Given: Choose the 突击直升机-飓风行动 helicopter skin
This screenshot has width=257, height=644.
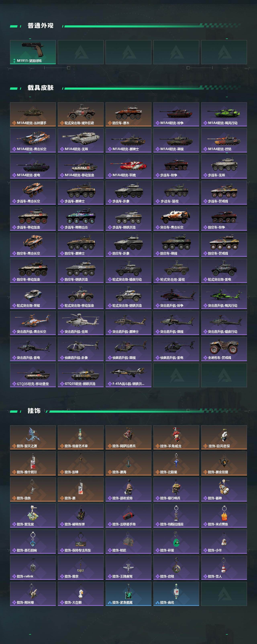Looking at the screenshot, I should (224, 297).
